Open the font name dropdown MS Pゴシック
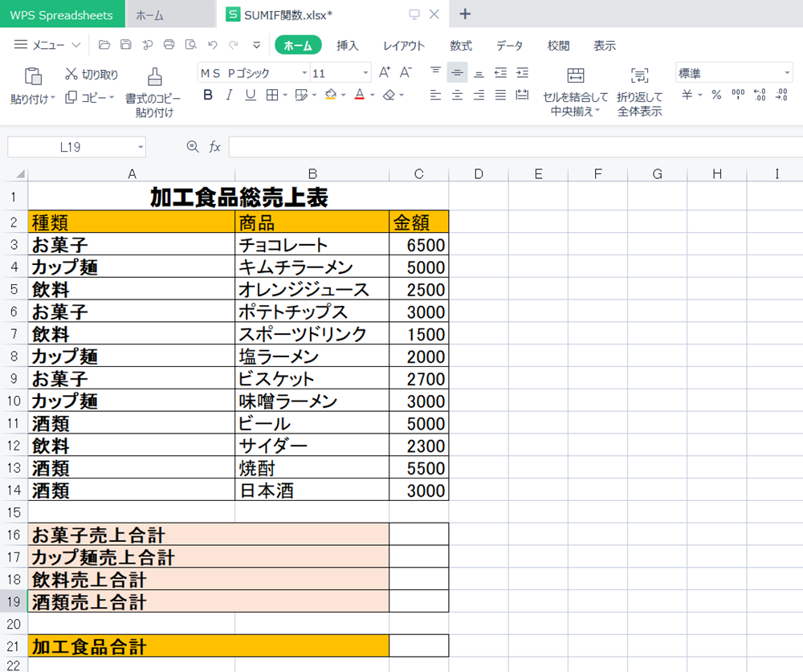The width and height of the screenshot is (803, 672). click(304, 73)
